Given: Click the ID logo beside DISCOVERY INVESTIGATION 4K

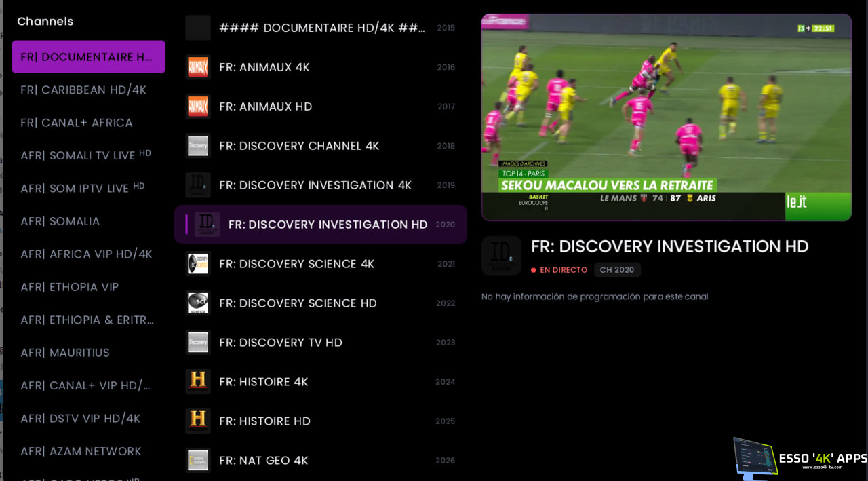Looking at the screenshot, I should tap(198, 185).
